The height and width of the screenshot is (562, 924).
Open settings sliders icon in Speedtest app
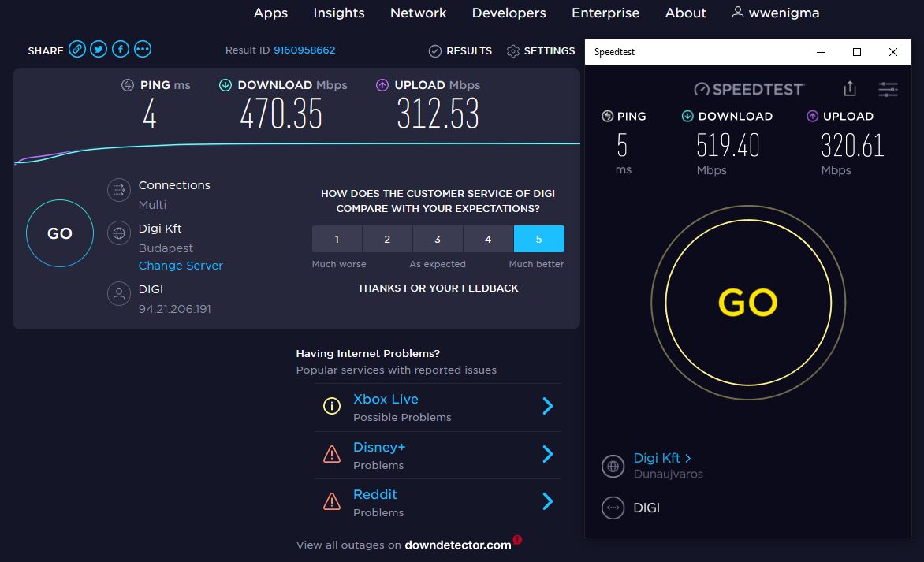point(888,89)
